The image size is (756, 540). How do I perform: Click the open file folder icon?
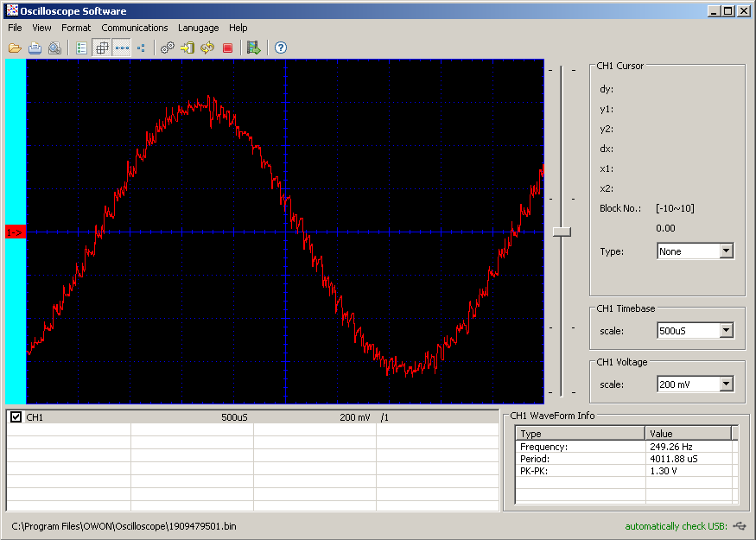pyautogui.click(x=16, y=48)
